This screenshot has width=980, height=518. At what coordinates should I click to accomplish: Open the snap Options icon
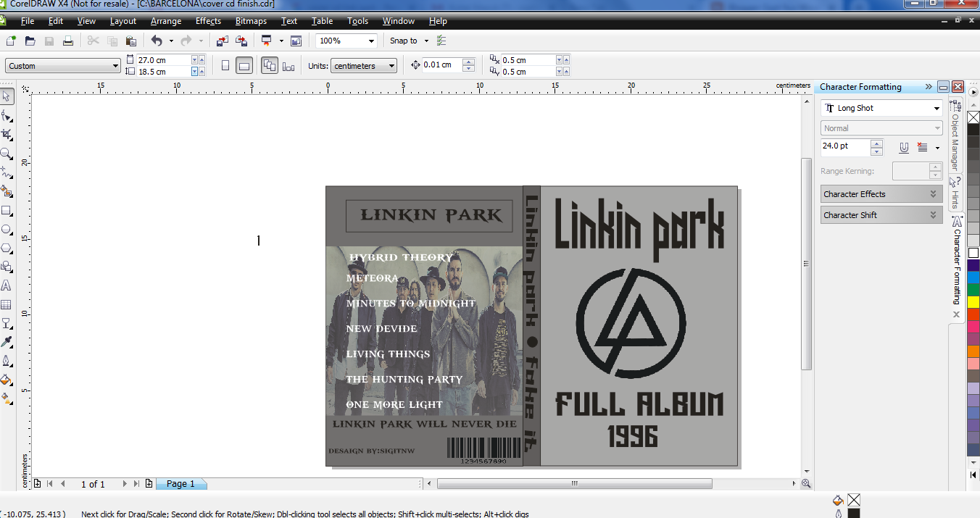click(442, 41)
